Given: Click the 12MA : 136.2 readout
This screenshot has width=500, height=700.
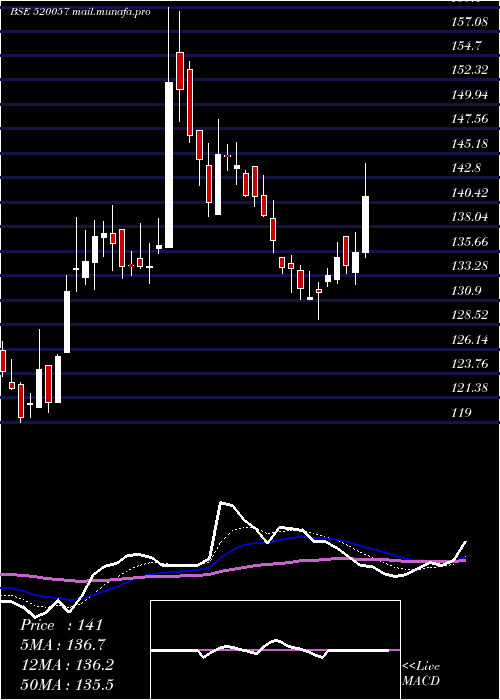Looking at the screenshot, I should 67,665.
